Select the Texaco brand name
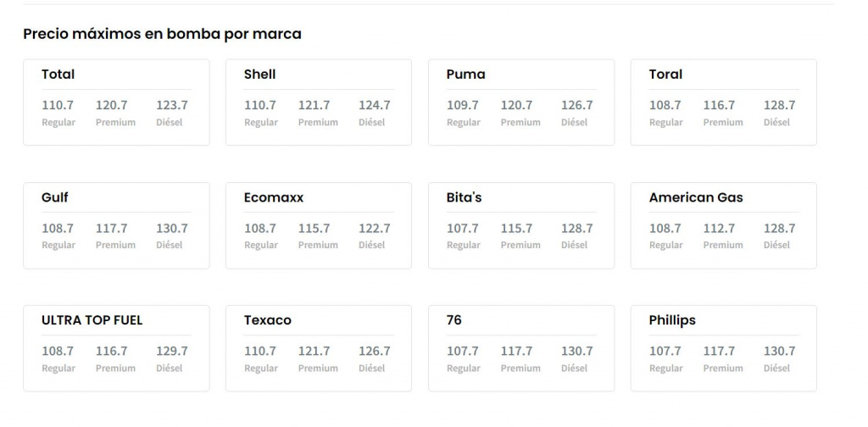 268,320
